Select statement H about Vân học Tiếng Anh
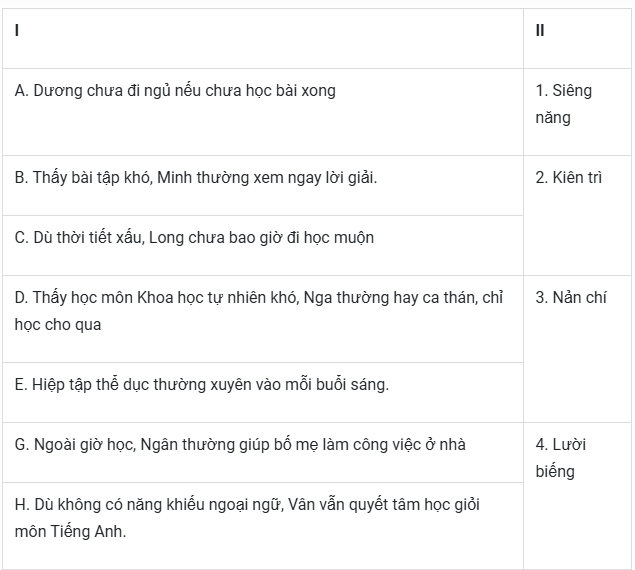The width and height of the screenshot is (635, 570). [263, 526]
